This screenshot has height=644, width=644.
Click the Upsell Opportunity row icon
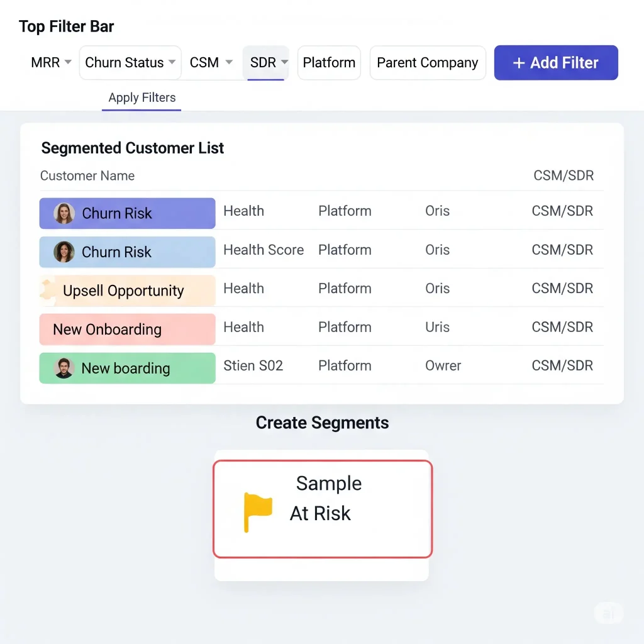pos(48,290)
